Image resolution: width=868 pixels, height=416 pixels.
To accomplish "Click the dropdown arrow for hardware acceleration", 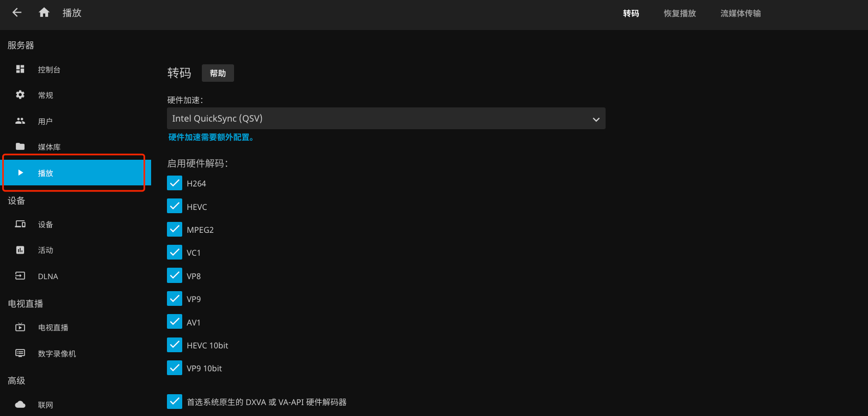I will 596,119.
